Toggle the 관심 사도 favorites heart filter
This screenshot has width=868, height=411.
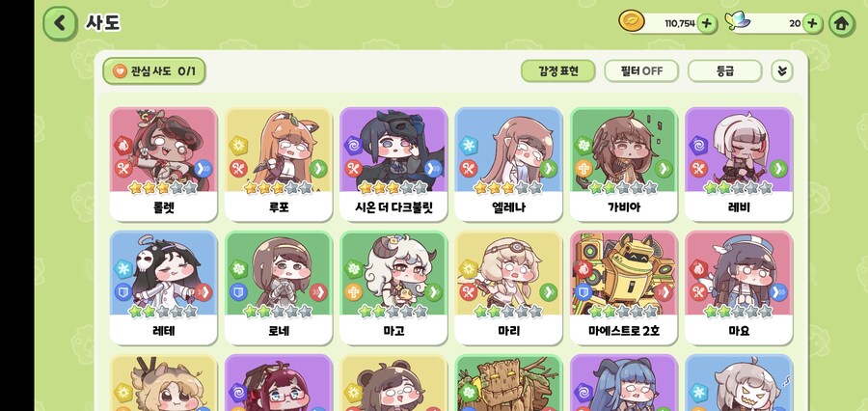pos(154,70)
